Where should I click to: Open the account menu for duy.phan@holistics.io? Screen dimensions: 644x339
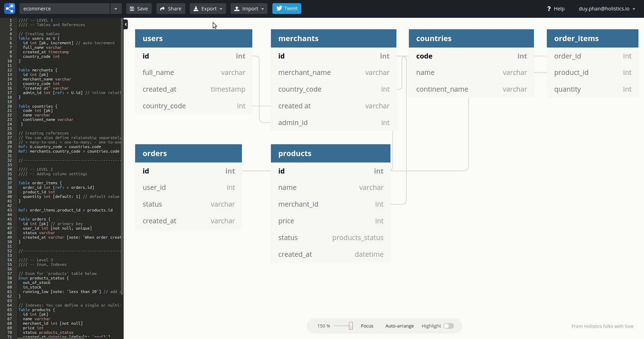[x=607, y=8]
